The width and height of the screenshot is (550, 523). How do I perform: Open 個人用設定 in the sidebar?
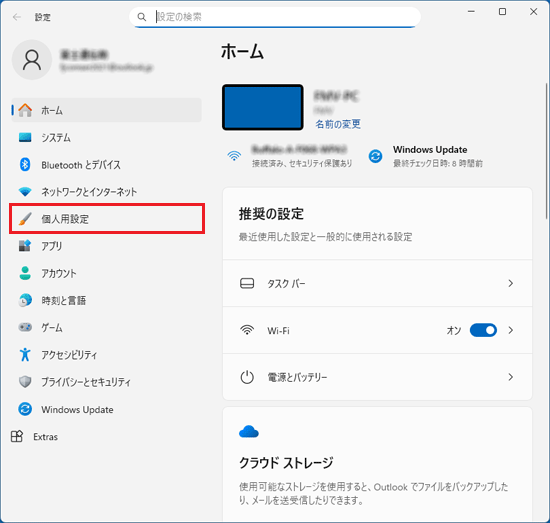(x=107, y=219)
